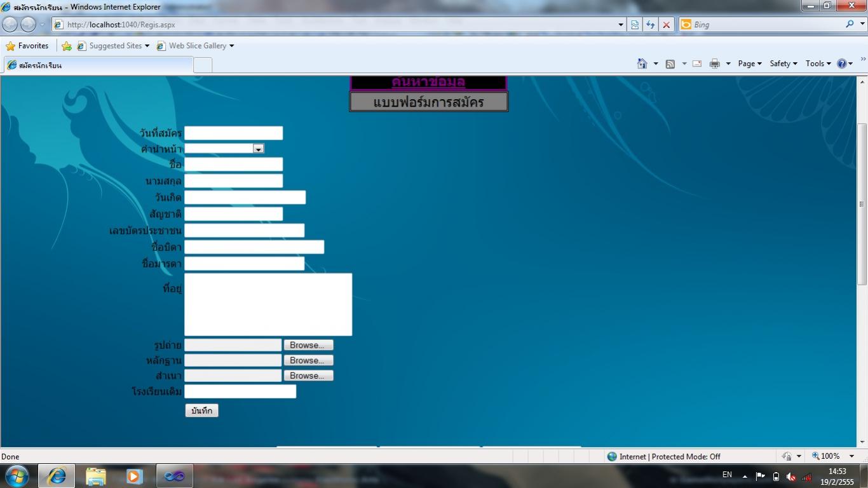Viewport: 868px width, 488px height.
Task: Open the Page menu
Action: (x=750, y=64)
